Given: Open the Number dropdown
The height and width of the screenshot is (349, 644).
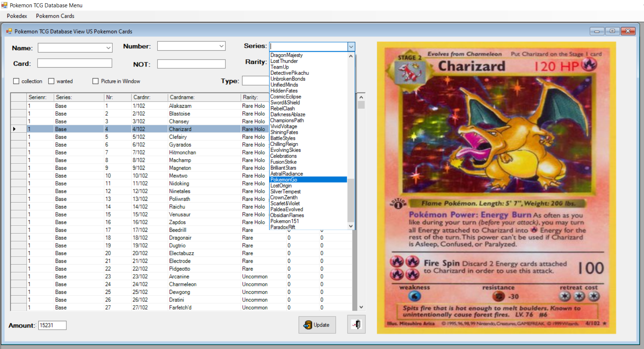Looking at the screenshot, I should tap(221, 46).
